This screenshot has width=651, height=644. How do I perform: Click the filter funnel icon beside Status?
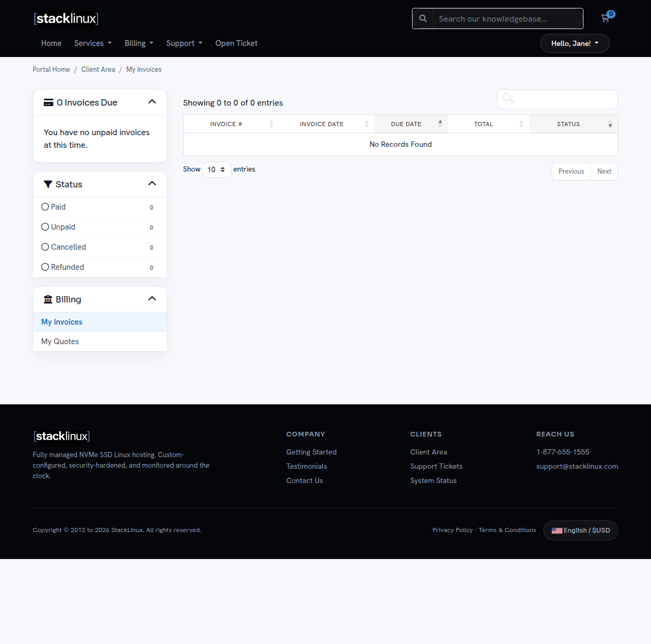pyautogui.click(x=48, y=184)
